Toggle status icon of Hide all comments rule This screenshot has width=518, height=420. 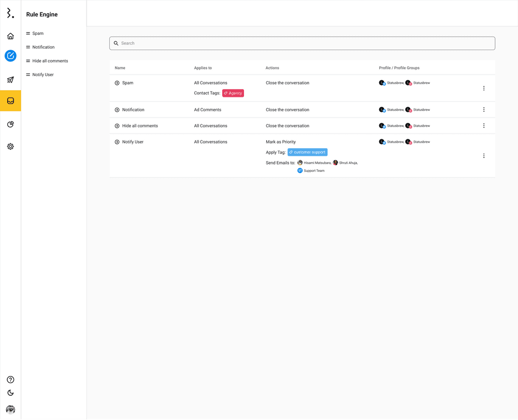click(x=117, y=126)
